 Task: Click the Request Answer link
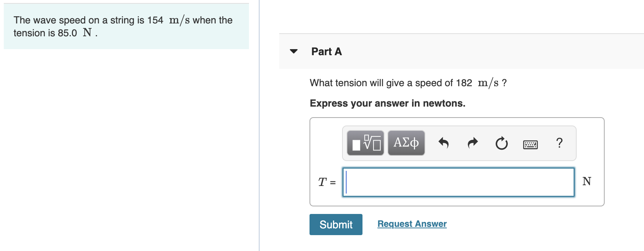(x=412, y=223)
